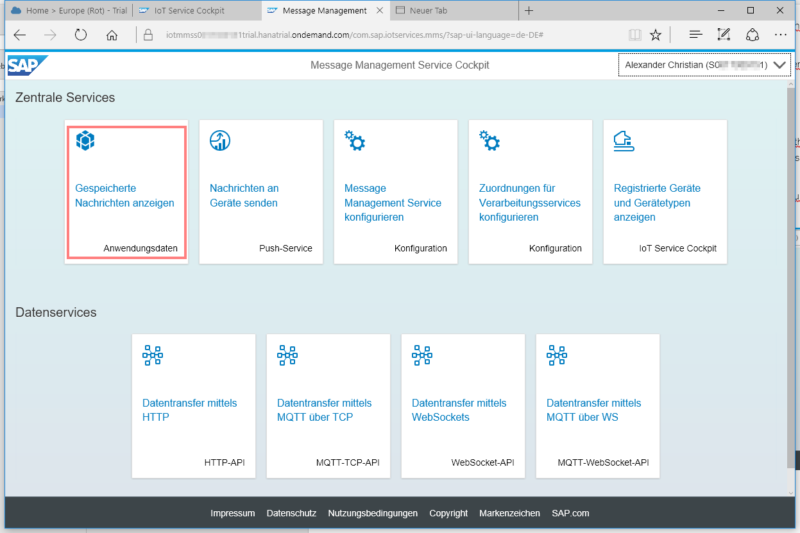Click the Zentrale Services heading
Image resolution: width=800 pixels, height=533 pixels.
point(65,97)
